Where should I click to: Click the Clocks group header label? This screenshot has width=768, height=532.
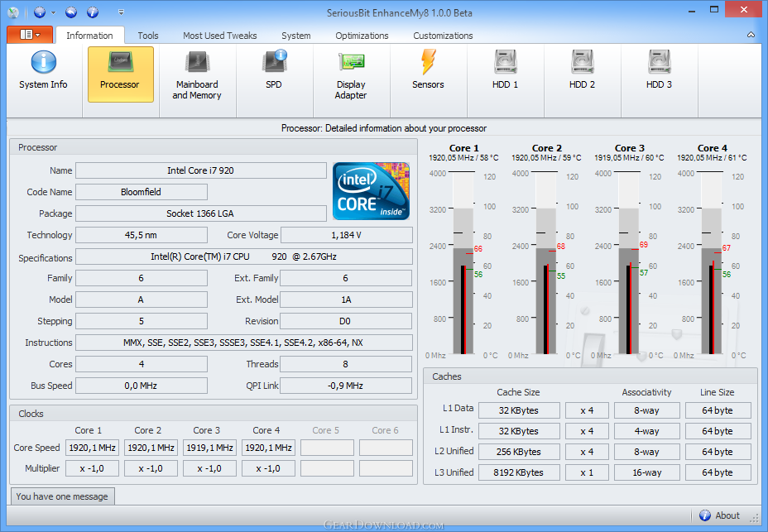[31, 414]
